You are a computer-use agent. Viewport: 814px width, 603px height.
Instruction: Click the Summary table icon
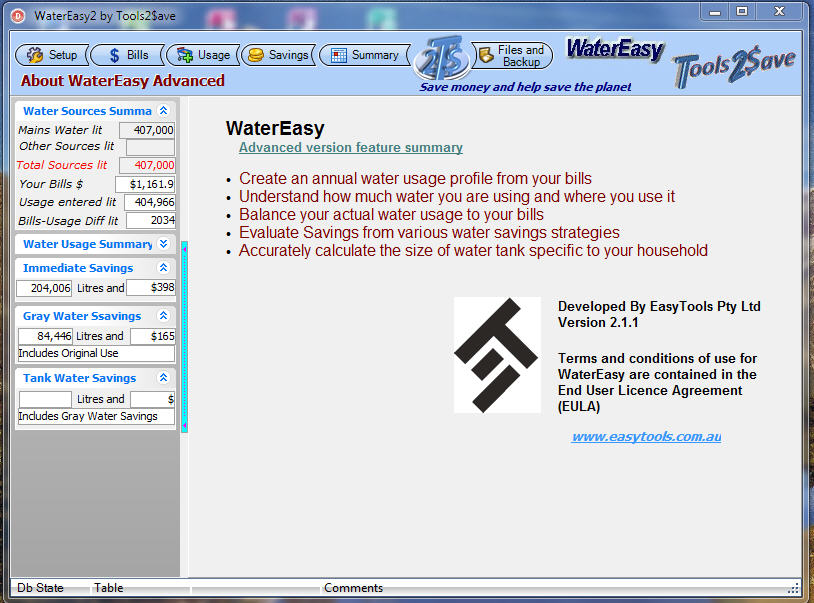pos(339,55)
